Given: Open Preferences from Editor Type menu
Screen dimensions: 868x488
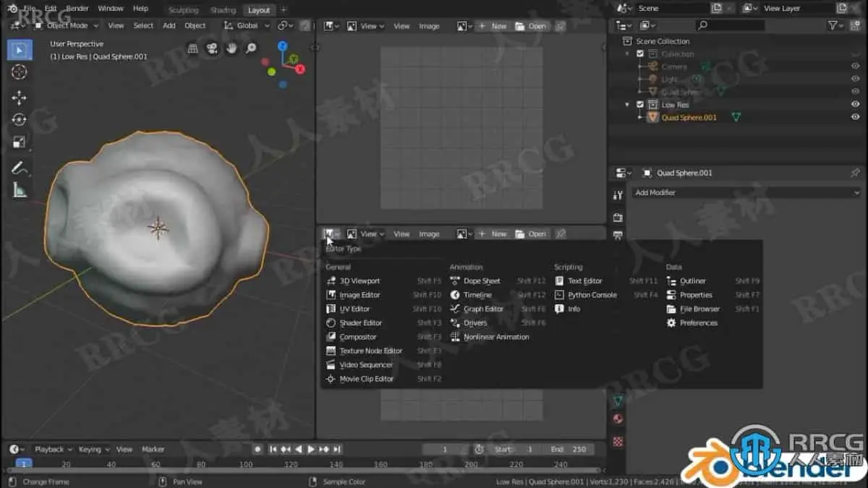Looking at the screenshot, I should click(x=698, y=322).
